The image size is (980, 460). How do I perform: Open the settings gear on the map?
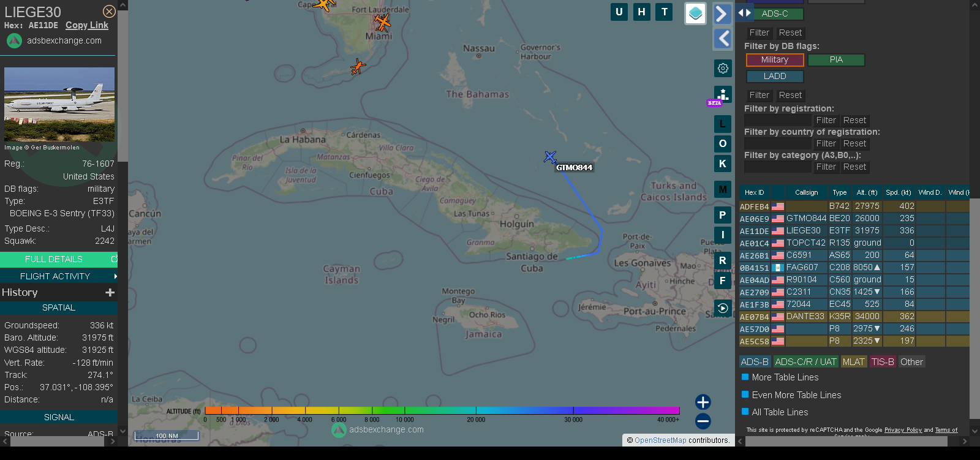tap(723, 68)
